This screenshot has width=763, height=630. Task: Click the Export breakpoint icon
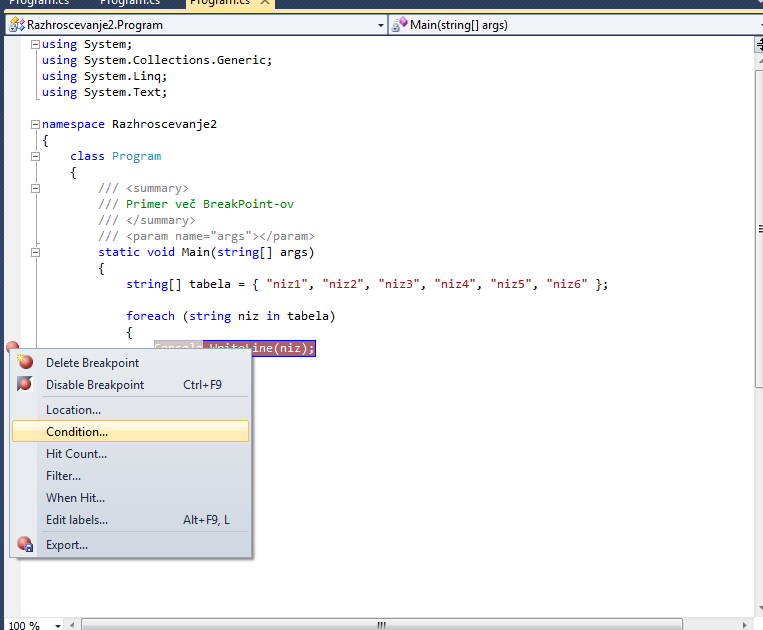click(25, 545)
